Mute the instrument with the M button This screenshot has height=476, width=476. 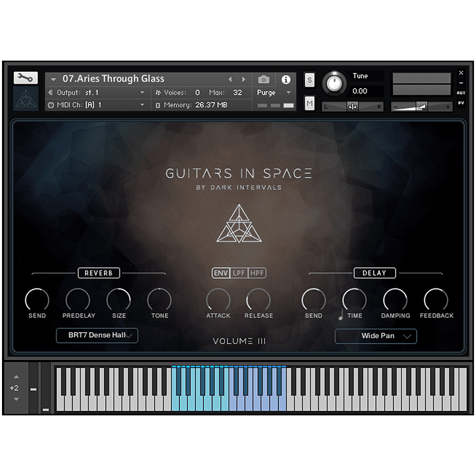pos(309,103)
